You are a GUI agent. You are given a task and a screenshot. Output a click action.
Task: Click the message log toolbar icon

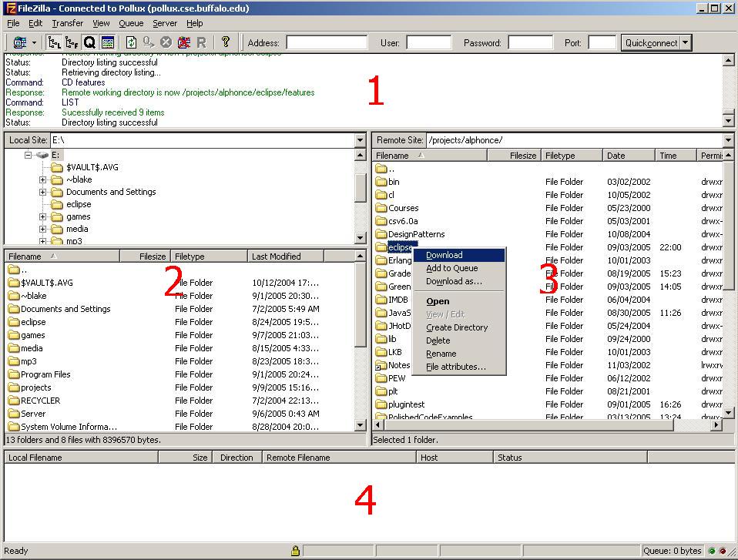tap(108, 42)
